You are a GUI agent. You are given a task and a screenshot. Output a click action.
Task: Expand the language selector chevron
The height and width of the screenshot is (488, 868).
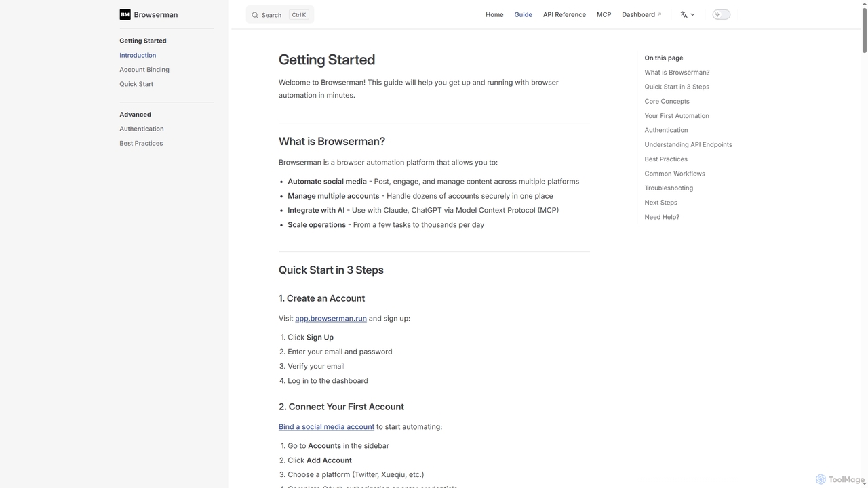692,14
